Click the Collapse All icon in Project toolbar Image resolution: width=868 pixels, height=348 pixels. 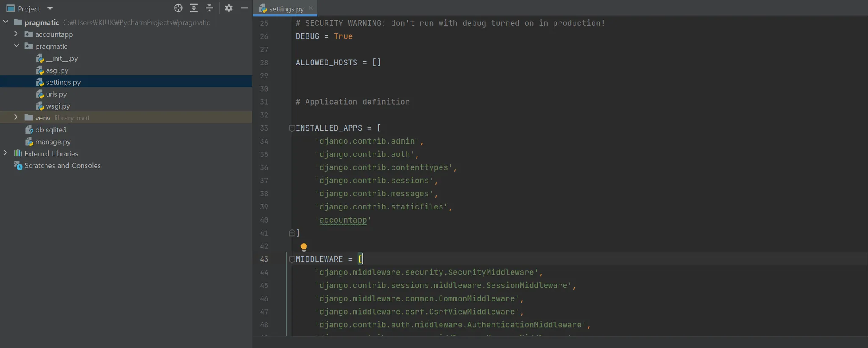click(209, 8)
